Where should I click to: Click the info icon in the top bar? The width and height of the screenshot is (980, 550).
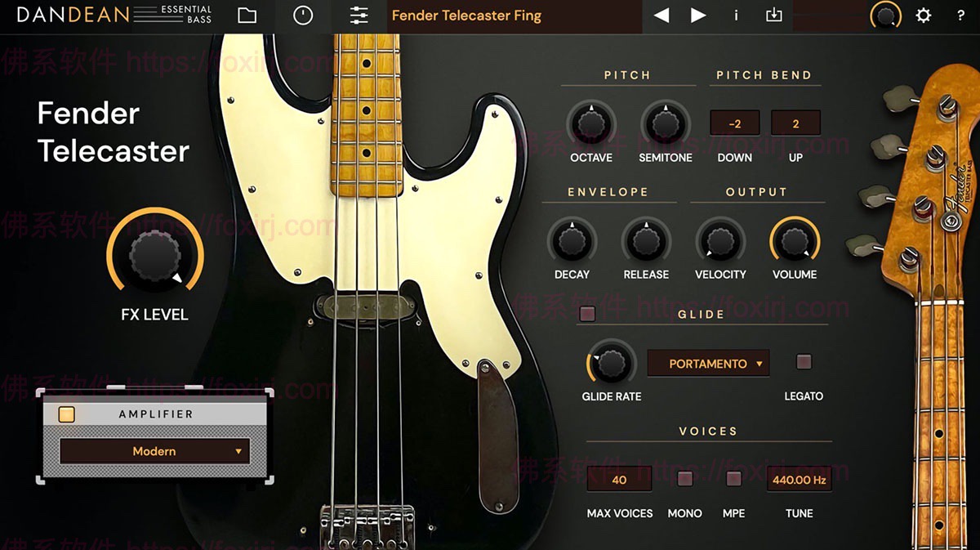(736, 16)
